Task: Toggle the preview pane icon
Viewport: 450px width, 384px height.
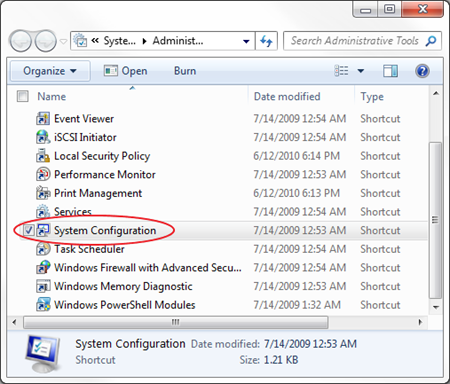Action: tap(390, 71)
